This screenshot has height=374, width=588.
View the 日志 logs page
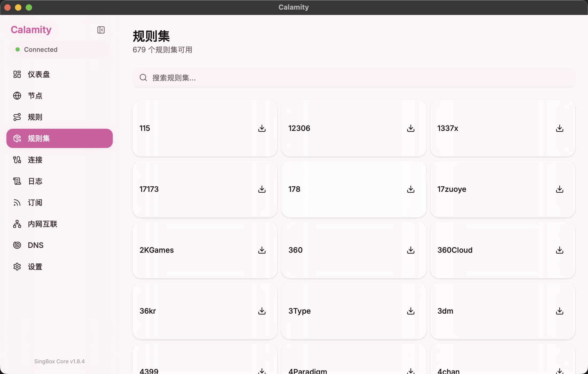click(x=35, y=181)
